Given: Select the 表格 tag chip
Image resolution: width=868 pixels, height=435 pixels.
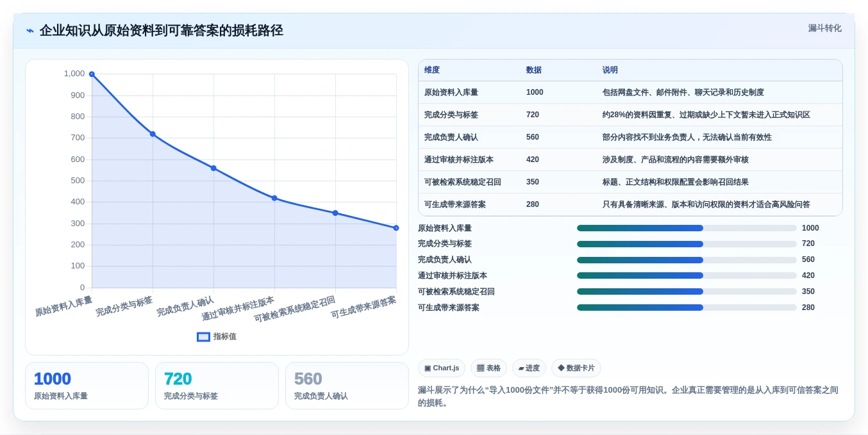Looking at the screenshot, I should [x=488, y=368].
